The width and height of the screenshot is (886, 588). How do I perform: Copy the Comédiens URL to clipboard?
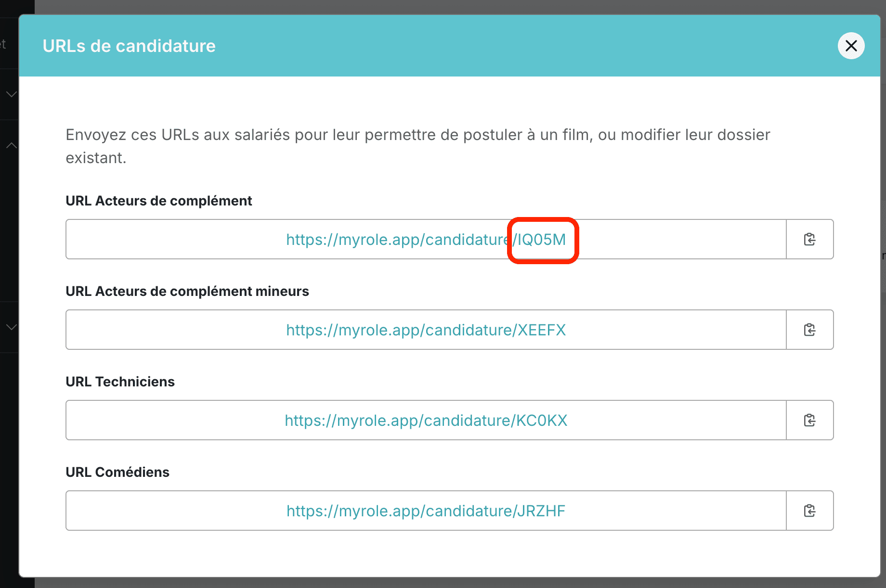(810, 511)
